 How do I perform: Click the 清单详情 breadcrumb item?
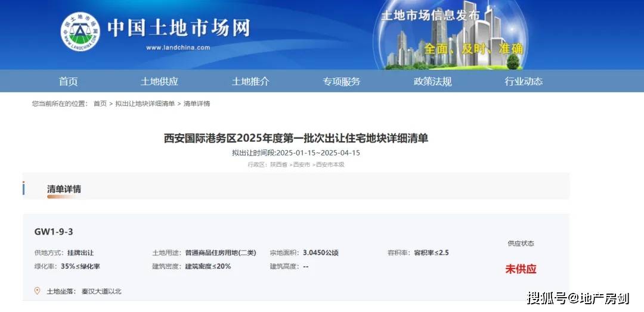click(x=197, y=104)
